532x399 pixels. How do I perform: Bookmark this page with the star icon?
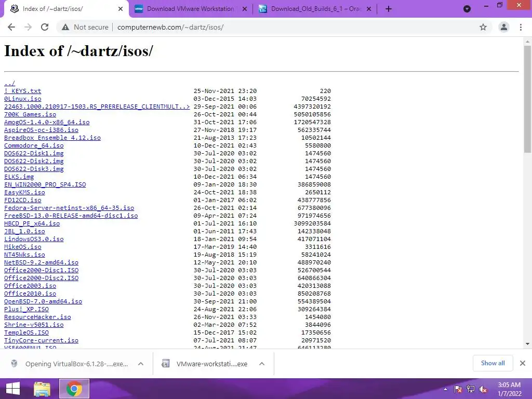[483, 27]
